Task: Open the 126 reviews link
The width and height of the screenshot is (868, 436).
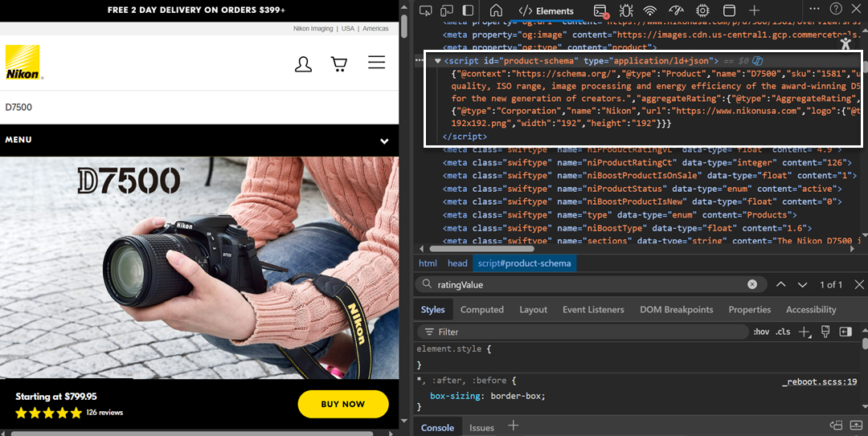Action: [x=104, y=412]
